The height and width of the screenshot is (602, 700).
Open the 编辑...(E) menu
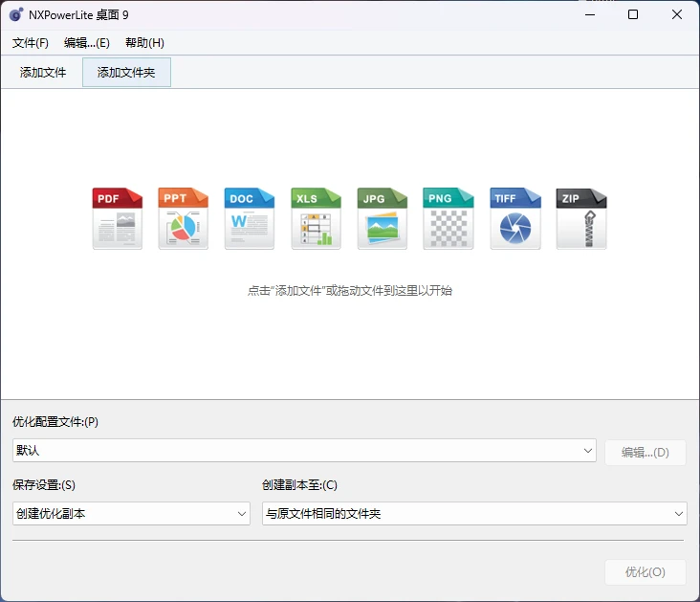[87, 43]
